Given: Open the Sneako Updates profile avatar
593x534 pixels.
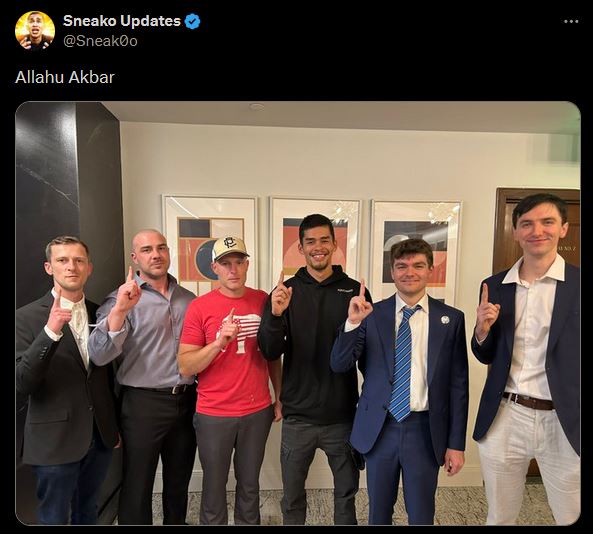Looking at the screenshot, I should click(x=35, y=31).
